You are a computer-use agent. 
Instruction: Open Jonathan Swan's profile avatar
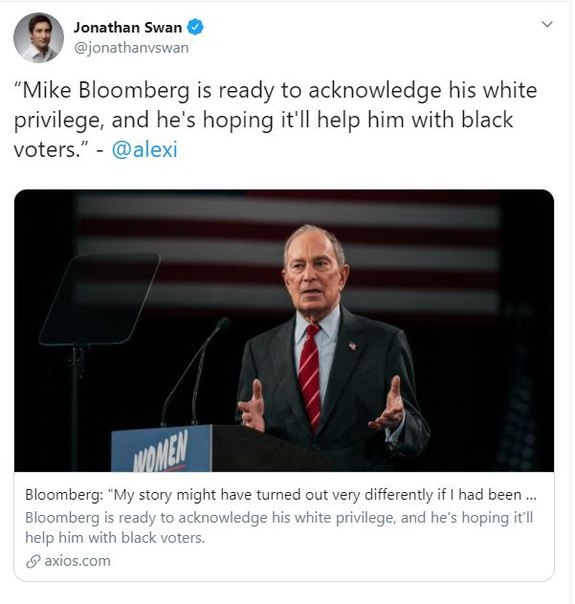point(39,38)
